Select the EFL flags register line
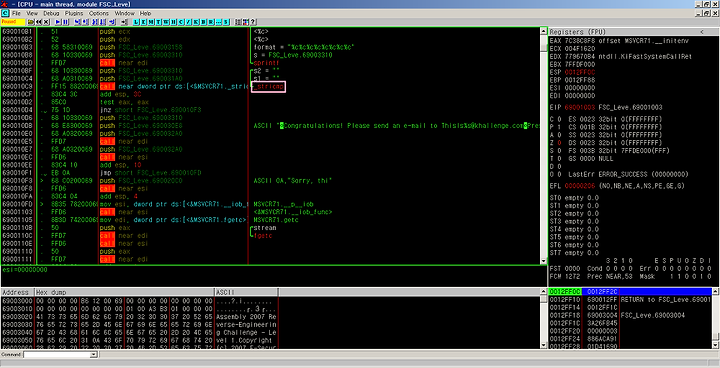This screenshot has width=720, height=368. (617, 186)
